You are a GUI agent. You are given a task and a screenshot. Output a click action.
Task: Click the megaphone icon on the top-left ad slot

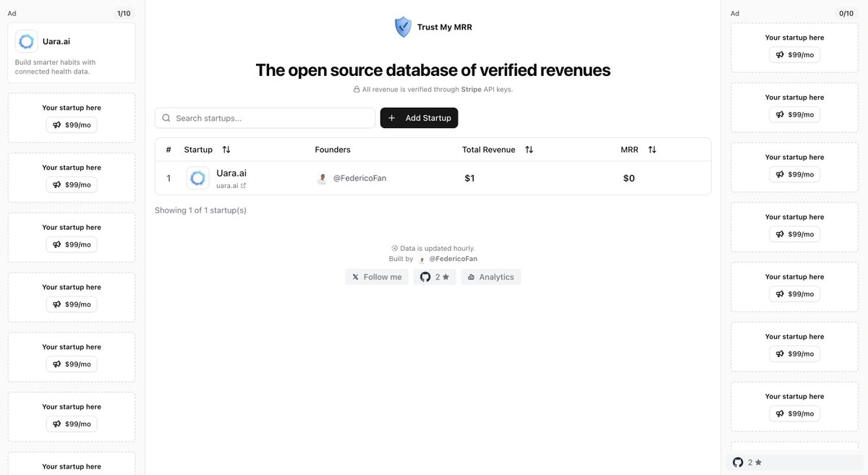pos(56,124)
